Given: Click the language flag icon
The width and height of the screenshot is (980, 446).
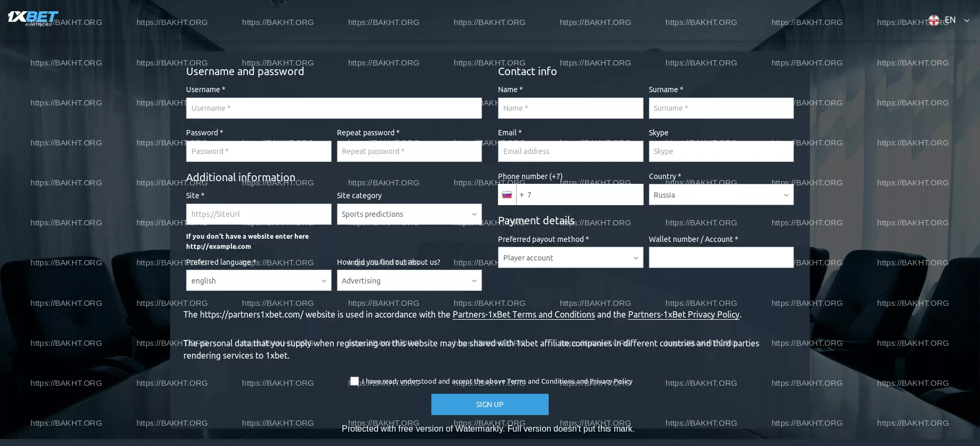Looking at the screenshot, I should (x=934, y=20).
